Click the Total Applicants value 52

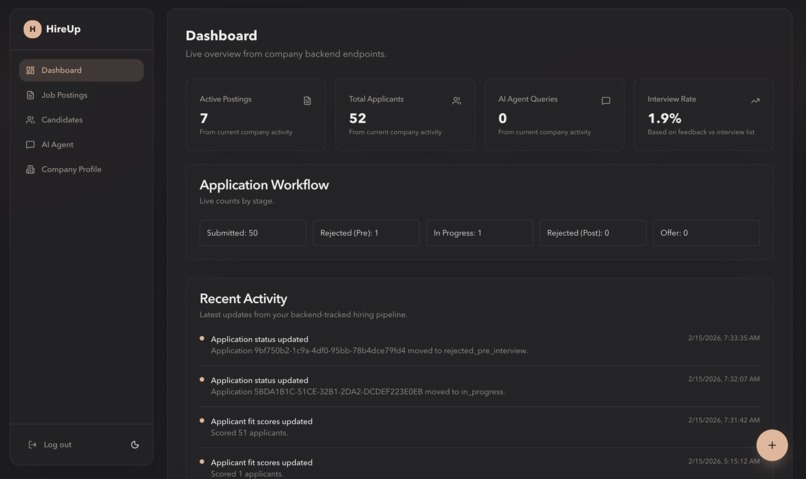(358, 118)
